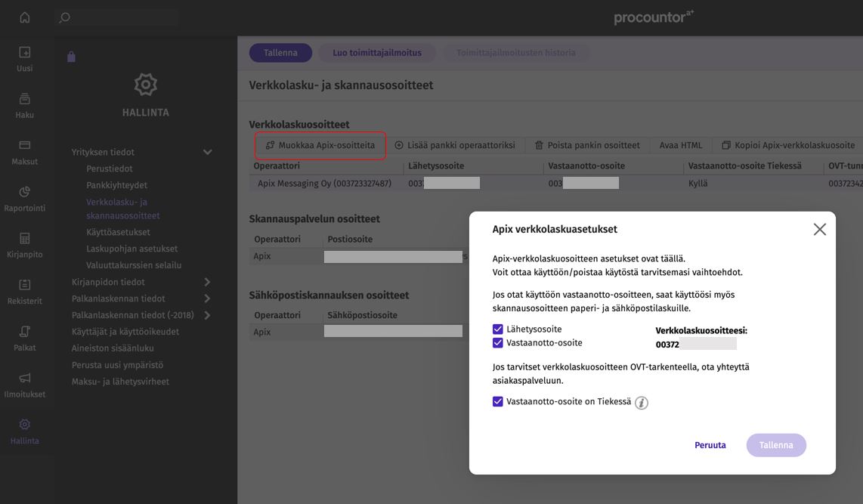The height and width of the screenshot is (504, 863).
Task: Select Perustiedot menu item
Action: coord(109,169)
